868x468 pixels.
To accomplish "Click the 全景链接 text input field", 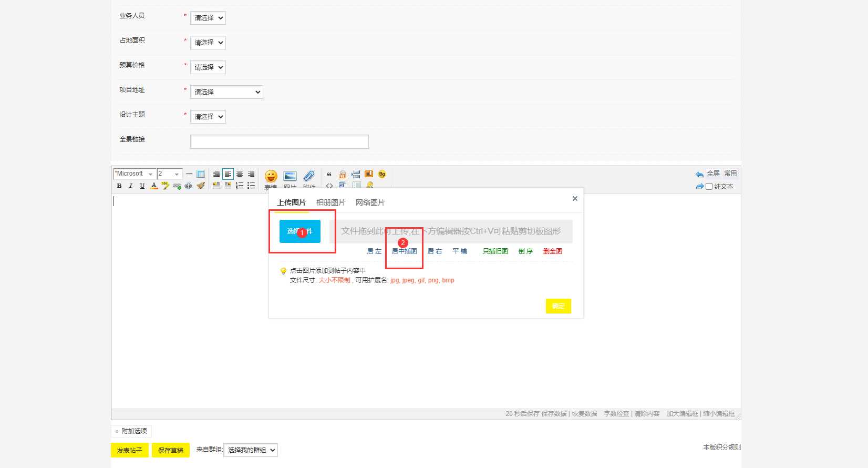I will click(x=280, y=141).
